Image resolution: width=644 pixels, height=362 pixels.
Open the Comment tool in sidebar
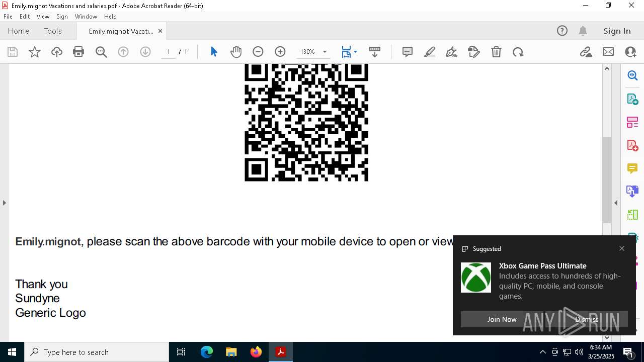coord(632,168)
